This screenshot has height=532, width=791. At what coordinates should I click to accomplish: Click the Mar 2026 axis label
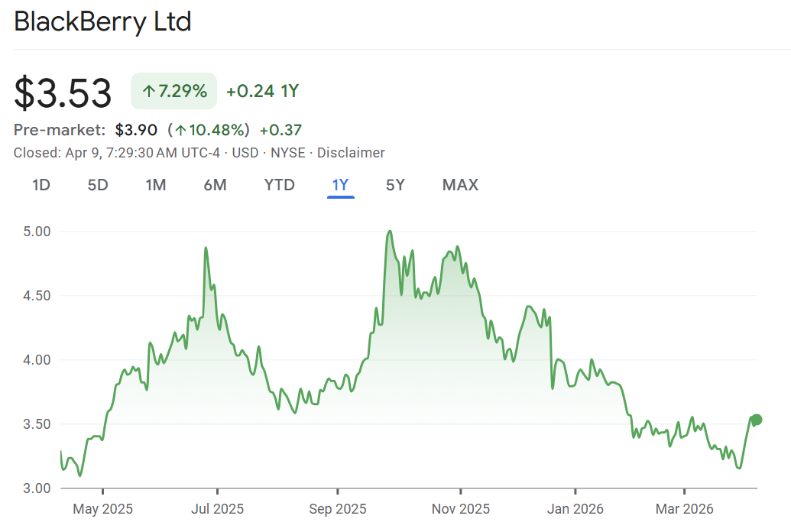(684, 509)
